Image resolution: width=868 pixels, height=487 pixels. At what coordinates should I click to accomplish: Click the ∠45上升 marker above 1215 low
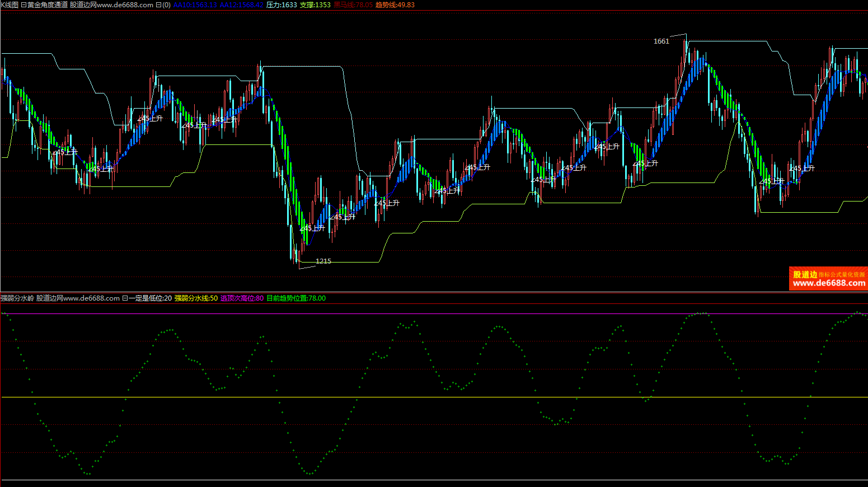click(312, 228)
